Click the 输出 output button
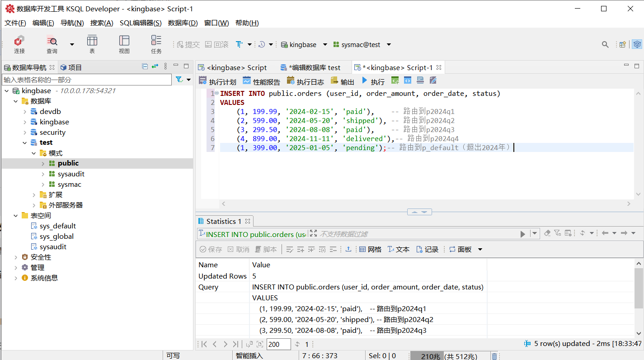The image size is (644, 360). [343, 81]
